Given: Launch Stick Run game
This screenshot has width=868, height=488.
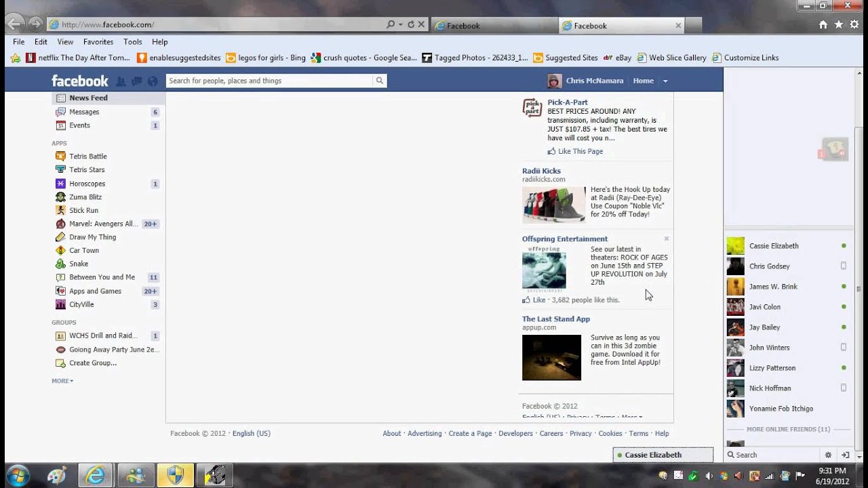Looking at the screenshot, I should [83, 211].
